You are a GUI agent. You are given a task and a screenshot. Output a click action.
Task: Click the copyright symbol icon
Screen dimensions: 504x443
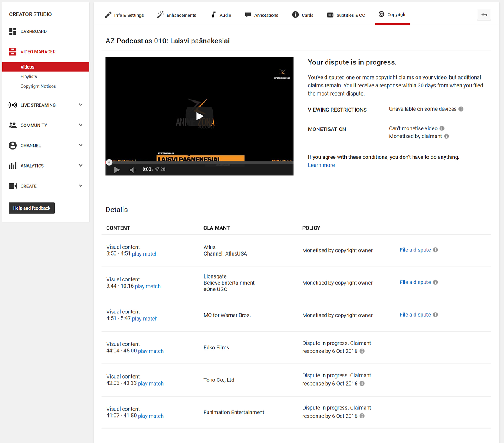click(x=381, y=14)
